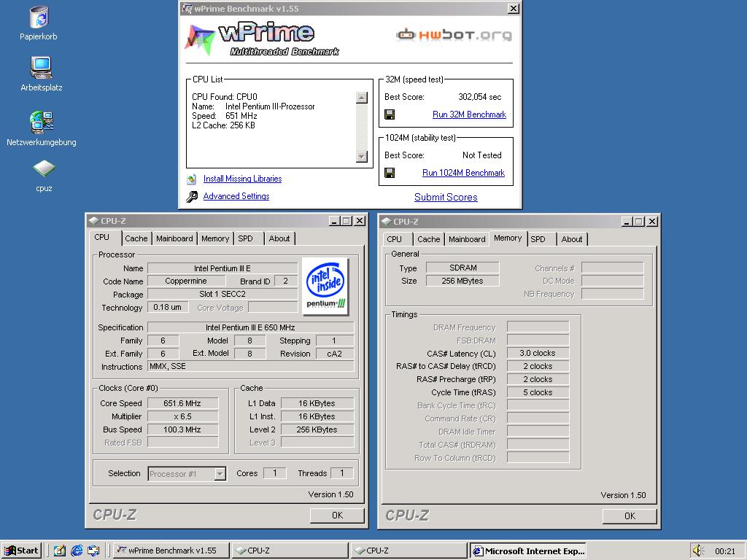747x560 pixels.
Task: Click the left CPU-Z title bar icon
Action: click(94, 221)
